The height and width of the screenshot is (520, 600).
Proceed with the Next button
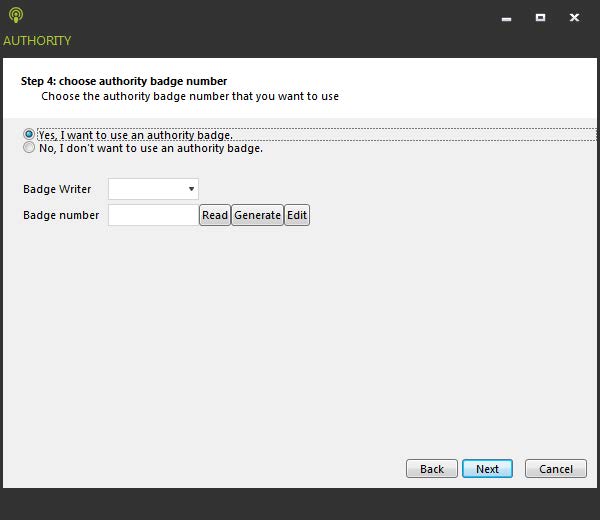pos(487,469)
